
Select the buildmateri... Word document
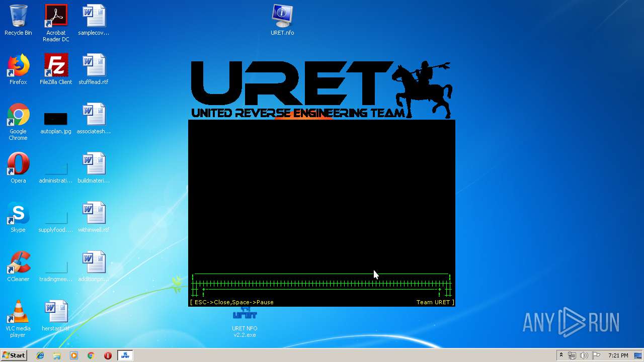tap(94, 168)
